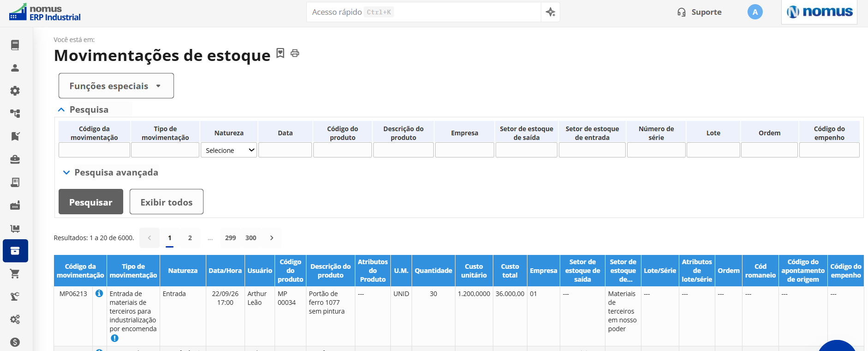
Task: Click the Pesquisar button
Action: coord(91,202)
